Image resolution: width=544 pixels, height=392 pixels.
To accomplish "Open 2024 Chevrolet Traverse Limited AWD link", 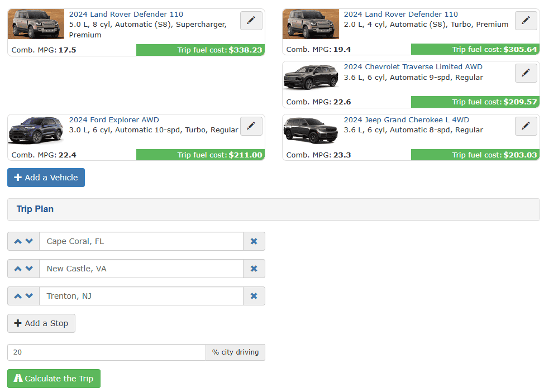I will click(x=413, y=66).
